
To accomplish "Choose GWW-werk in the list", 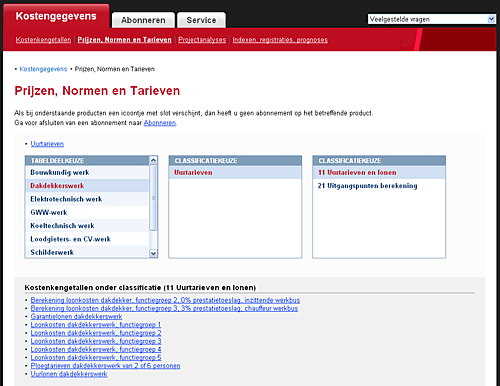I will point(87,212).
